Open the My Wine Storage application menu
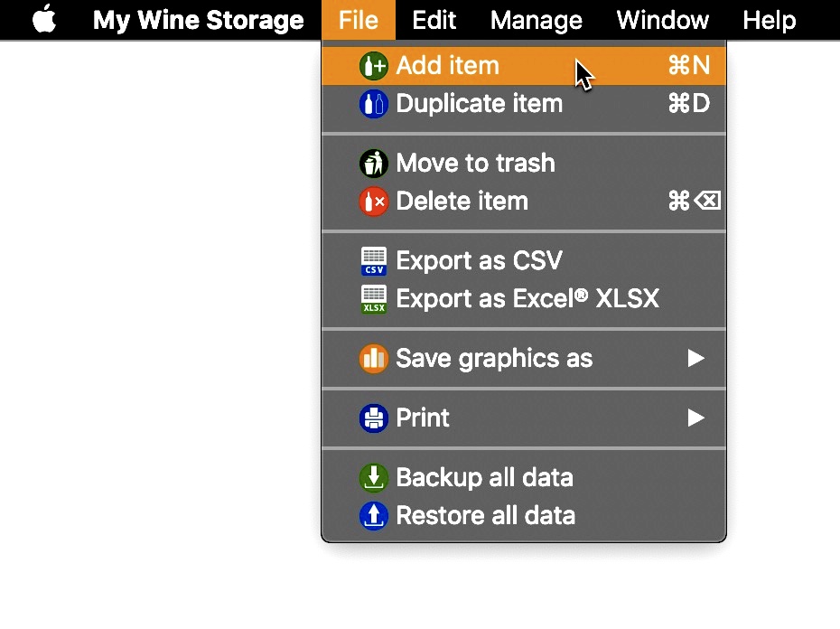The height and width of the screenshot is (629, 840). point(198,21)
